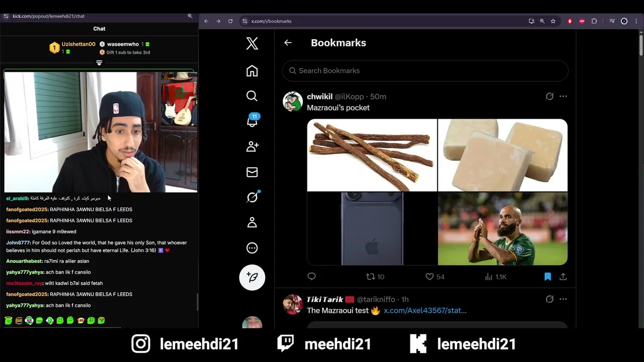Viewport: 644px width, 362px height.
Task: Remove bookmark on chwikil's post
Action: 548,277
